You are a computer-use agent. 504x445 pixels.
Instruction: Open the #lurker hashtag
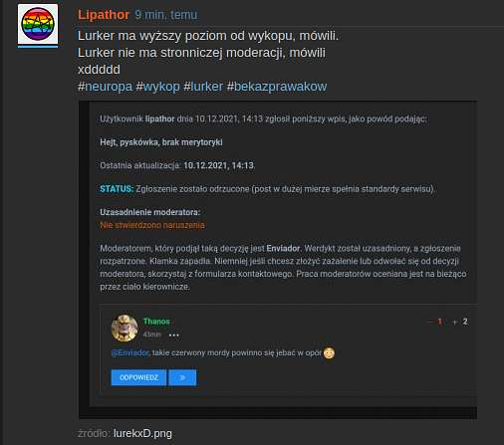(203, 87)
